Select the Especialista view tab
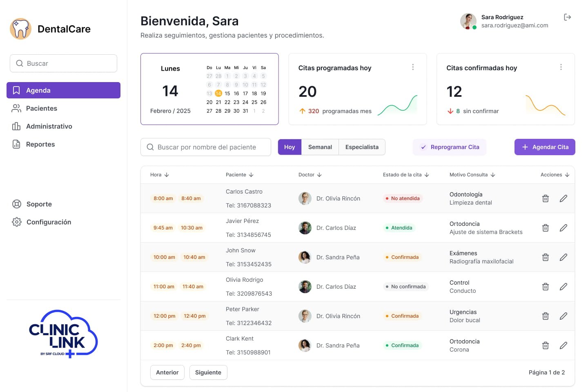588x392 pixels. [x=362, y=147]
